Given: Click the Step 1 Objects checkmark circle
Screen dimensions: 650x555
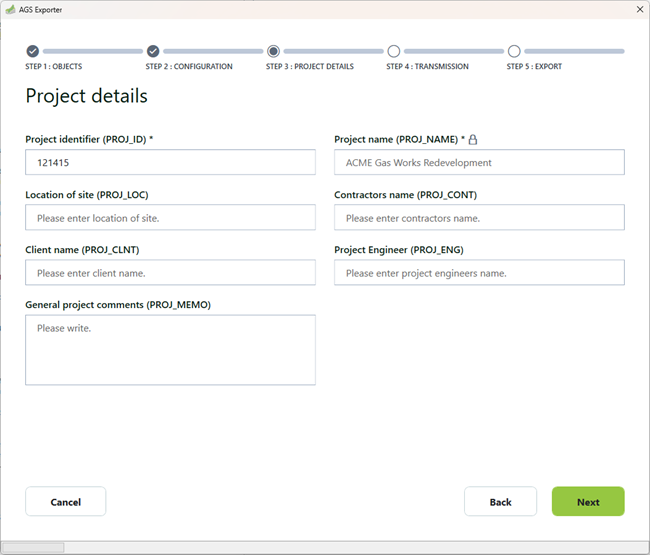Looking at the screenshot, I should 33,51.
